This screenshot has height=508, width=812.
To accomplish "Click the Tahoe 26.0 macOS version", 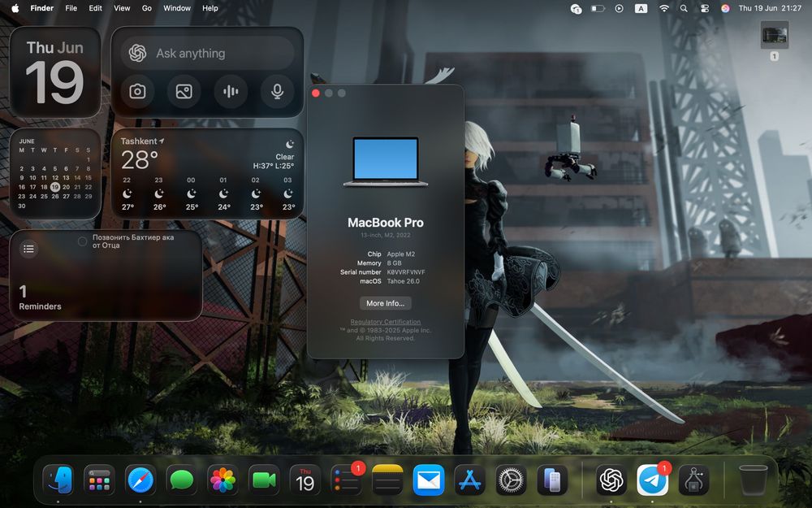I will (x=404, y=281).
